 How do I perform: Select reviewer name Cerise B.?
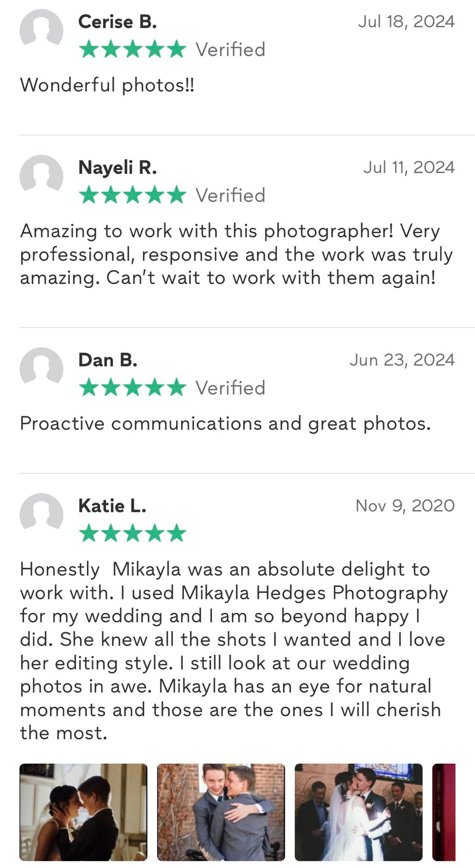(x=117, y=22)
